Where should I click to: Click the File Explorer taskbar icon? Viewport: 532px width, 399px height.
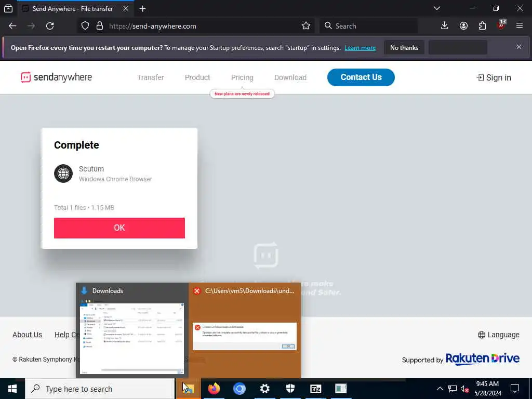[x=188, y=389]
